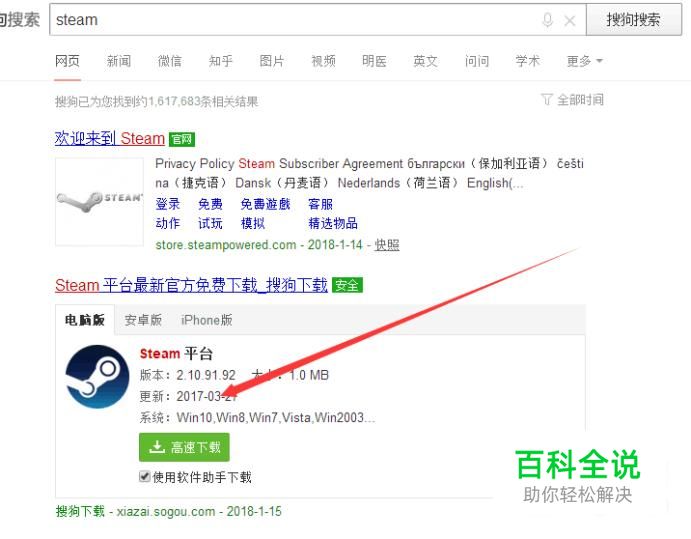Open the 登录 sublink
This screenshot has width=691, height=539.
coord(168,204)
